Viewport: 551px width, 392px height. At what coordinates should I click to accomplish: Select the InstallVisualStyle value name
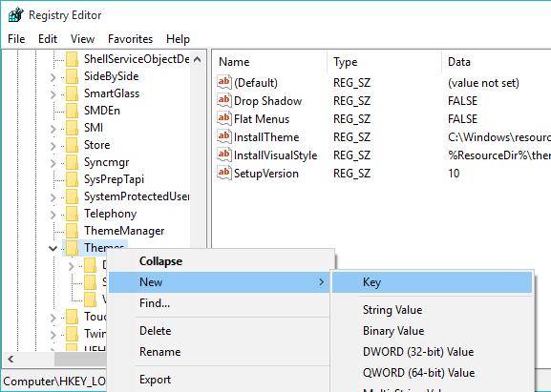click(275, 155)
